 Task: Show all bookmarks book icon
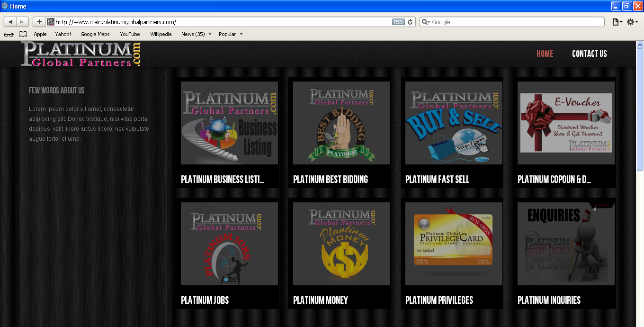(x=23, y=34)
